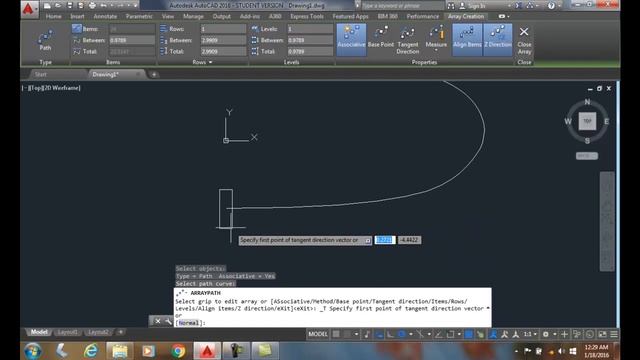Viewport: 640px width, 360px height.
Task: Open the AutoCAD application menu logo
Action: tap(29, 8)
